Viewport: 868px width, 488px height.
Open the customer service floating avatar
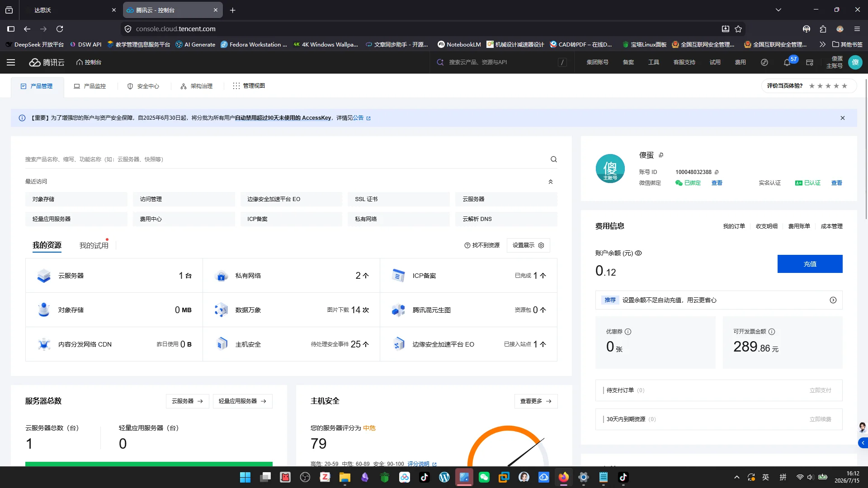coord(863,427)
